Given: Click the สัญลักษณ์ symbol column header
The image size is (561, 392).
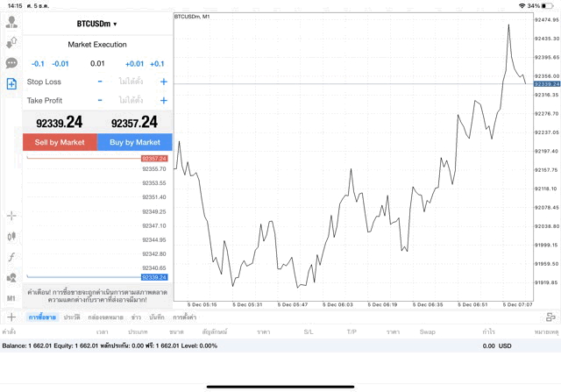Looking at the screenshot, I should tap(215, 331).
